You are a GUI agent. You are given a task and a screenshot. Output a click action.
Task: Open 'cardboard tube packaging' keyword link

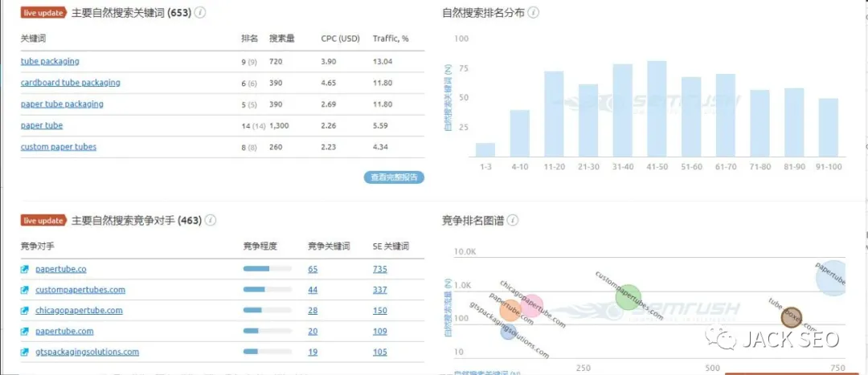tap(70, 83)
